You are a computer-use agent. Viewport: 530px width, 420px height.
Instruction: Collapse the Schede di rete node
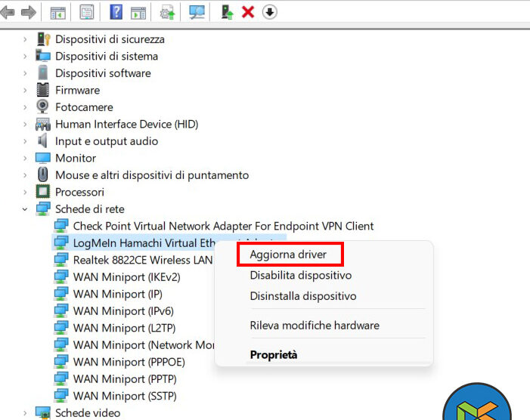25,209
